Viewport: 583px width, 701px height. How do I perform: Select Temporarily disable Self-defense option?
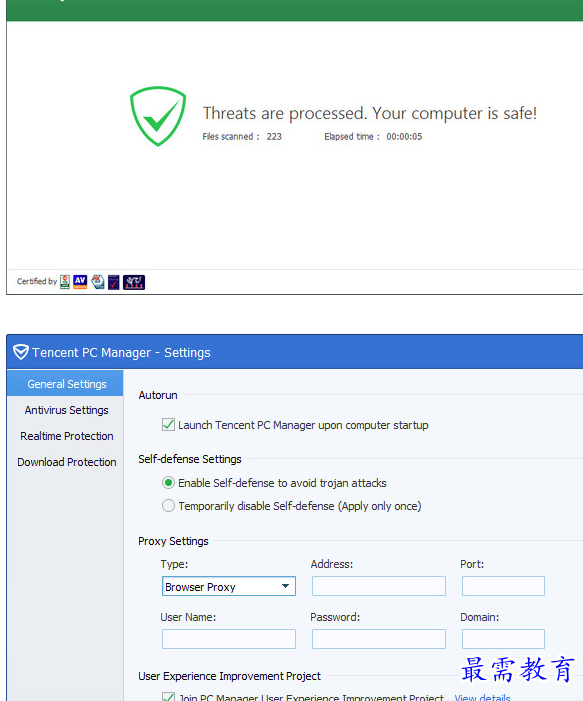coord(168,506)
